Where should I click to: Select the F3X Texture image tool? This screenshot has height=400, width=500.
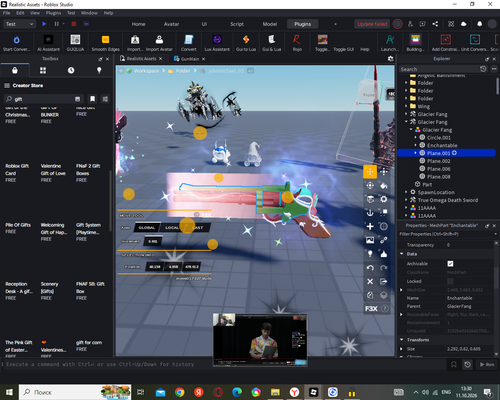pos(370,240)
